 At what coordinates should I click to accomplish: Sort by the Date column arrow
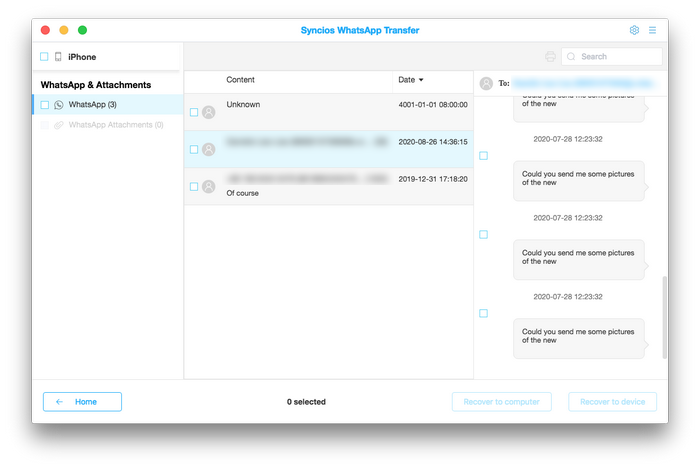pyautogui.click(x=421, y=80)
